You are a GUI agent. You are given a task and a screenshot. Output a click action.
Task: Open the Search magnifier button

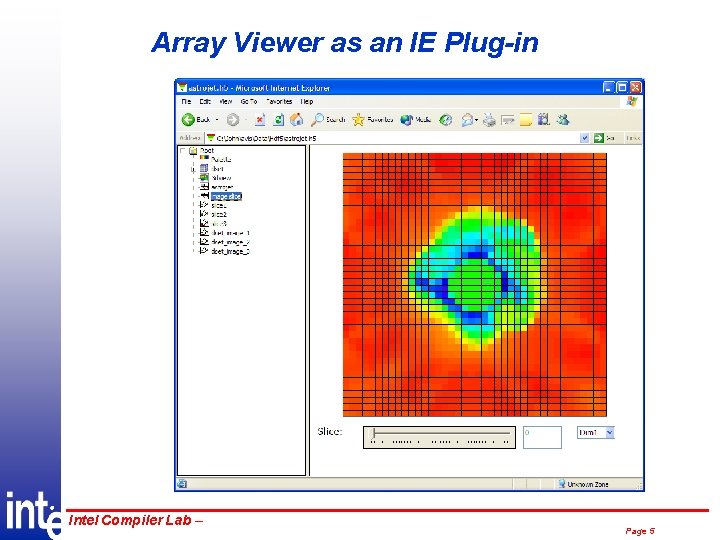point(328,120)
